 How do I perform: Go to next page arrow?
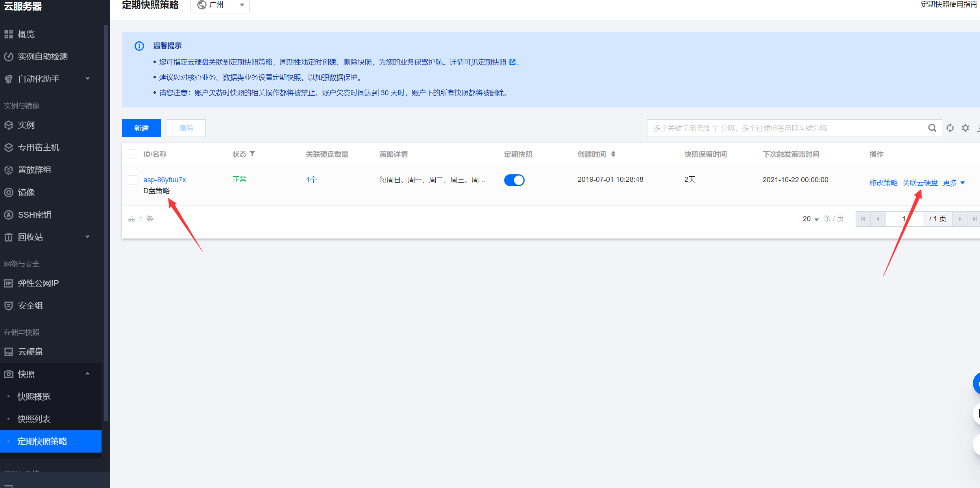pyautogui.click(x=960, y=219)
